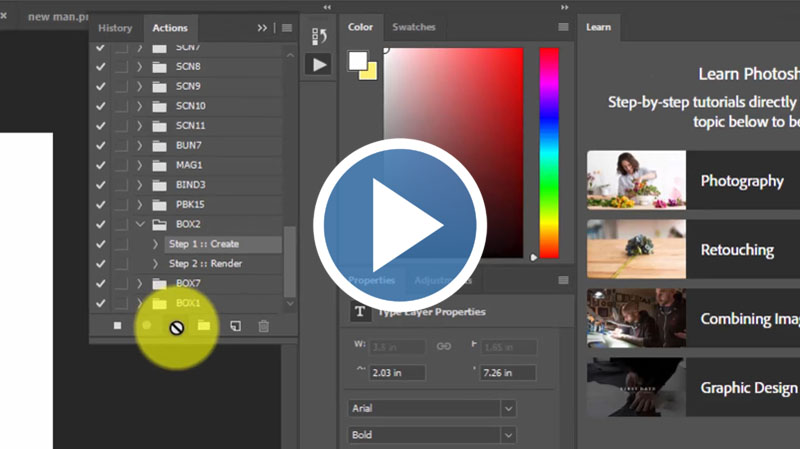Switch to the History tab

pyautogui.click(x=115, y=28)
